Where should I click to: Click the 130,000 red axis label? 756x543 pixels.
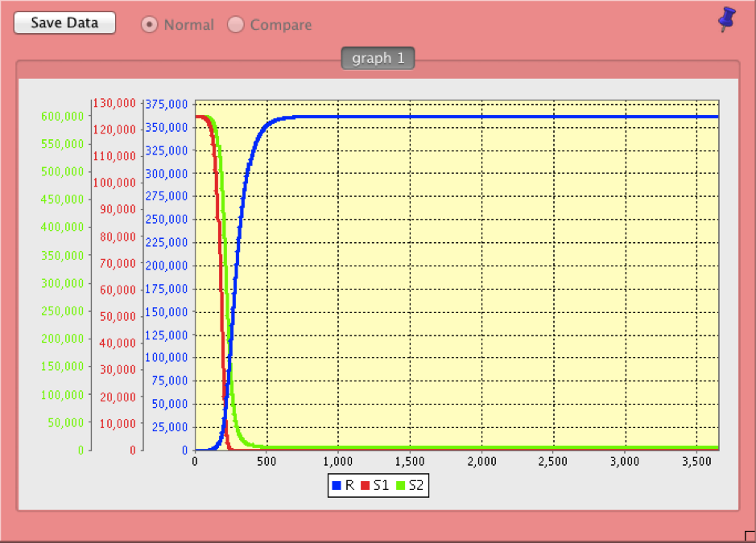114,103
